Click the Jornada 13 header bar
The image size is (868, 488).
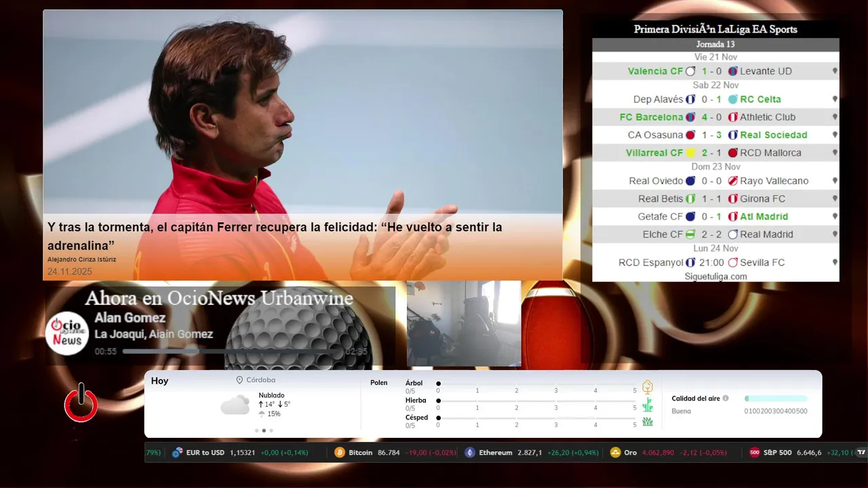pos(715,45)
